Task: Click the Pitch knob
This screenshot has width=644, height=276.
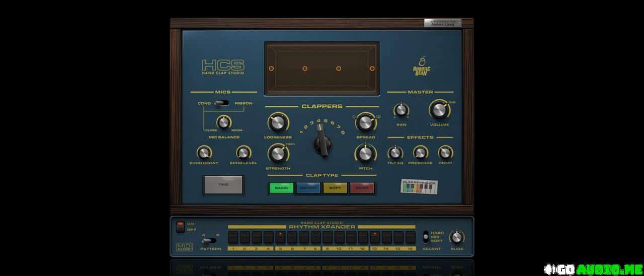Action: click(365, 154)
